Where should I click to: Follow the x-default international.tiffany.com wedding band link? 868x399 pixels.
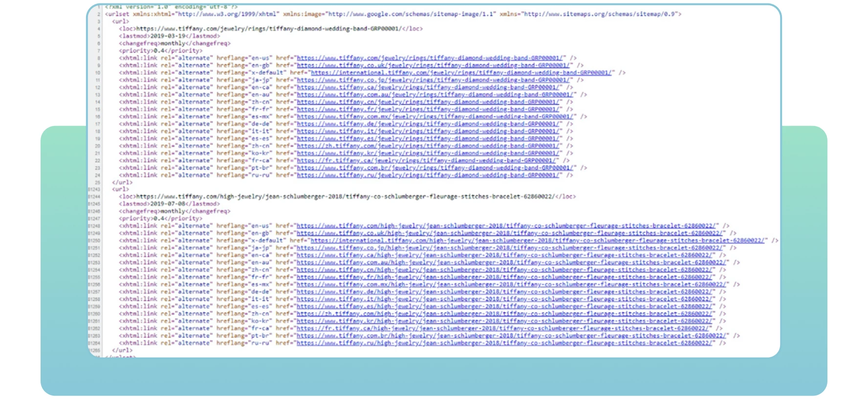(461, 72)
